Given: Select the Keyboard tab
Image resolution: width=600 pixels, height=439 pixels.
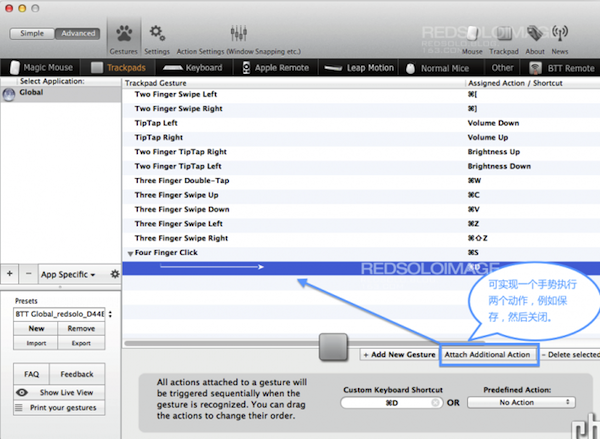Looking at the screenshot, I should (x=192, y=68).
